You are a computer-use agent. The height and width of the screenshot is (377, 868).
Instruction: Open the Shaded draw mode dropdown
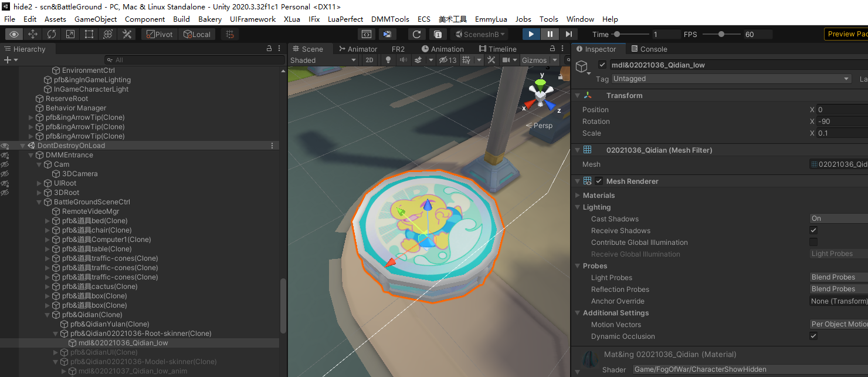click(323, 60)
